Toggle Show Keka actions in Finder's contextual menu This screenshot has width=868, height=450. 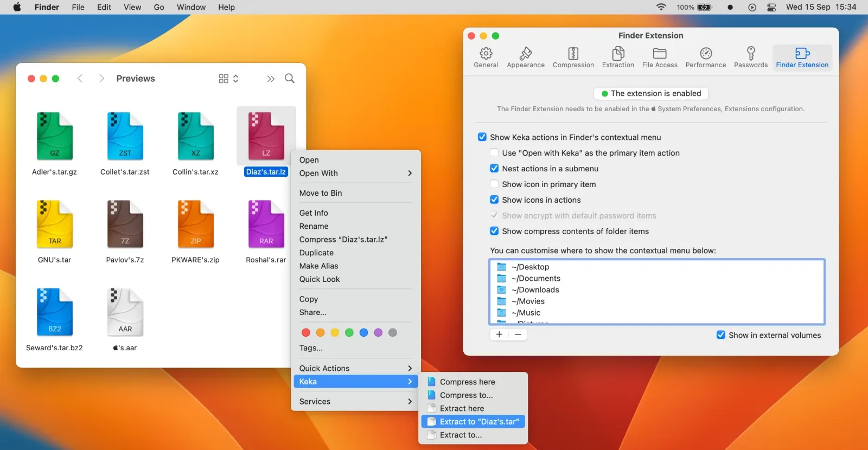click(482, 137)
